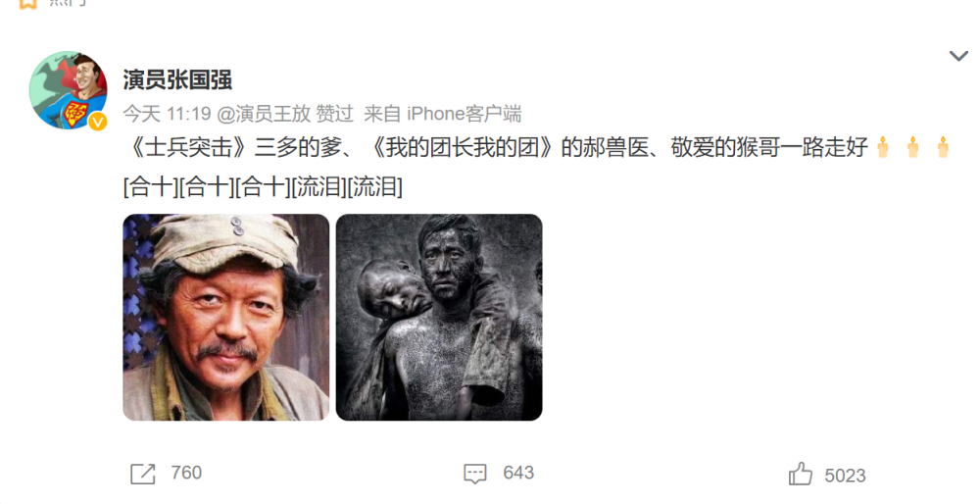Like the post with thumbs-up icon
Image resolution: width=980 pixels, height=504 pixels.
(x=801, y=474)
